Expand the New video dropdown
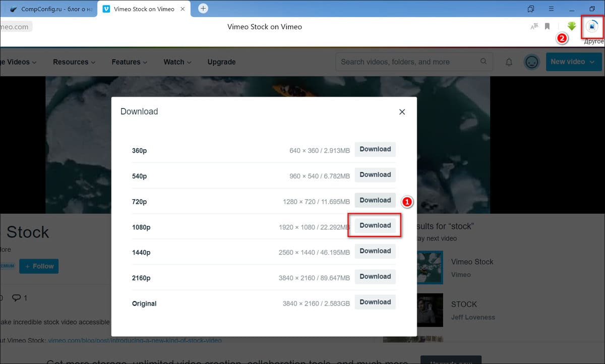This screenshot has height=364, width=605. 574,62
